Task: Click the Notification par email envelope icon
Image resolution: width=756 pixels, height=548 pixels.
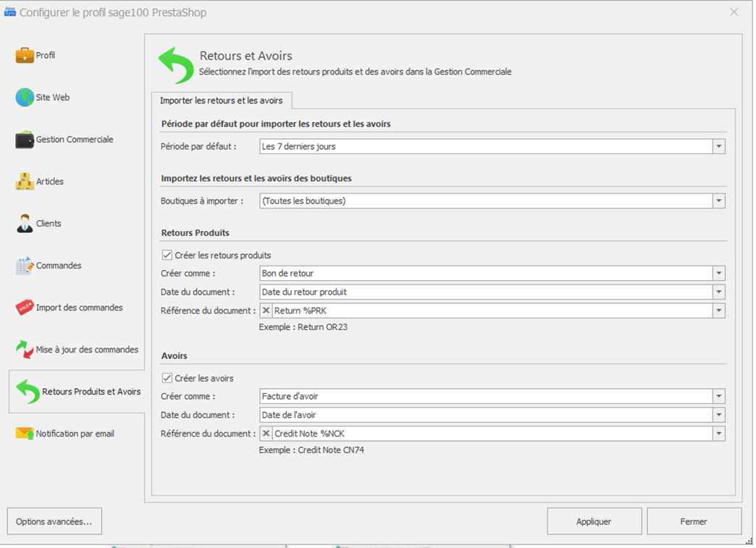Action: (25, 434)
